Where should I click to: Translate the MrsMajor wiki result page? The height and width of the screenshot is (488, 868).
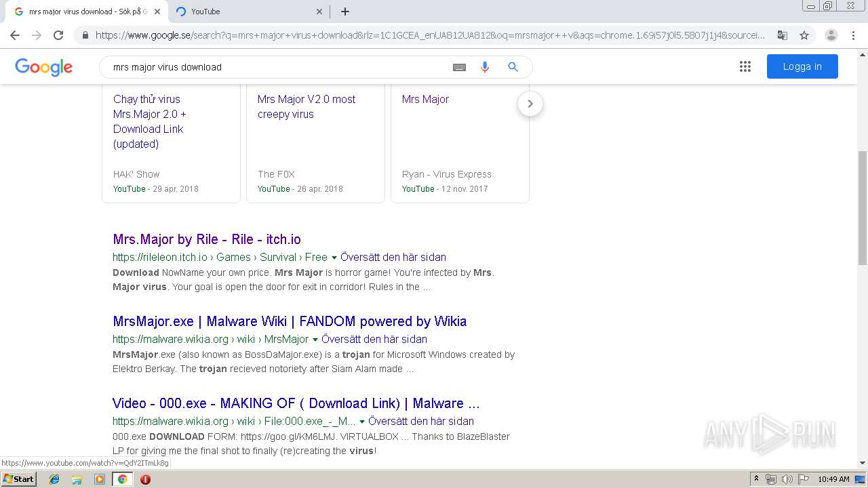(374, 339)
